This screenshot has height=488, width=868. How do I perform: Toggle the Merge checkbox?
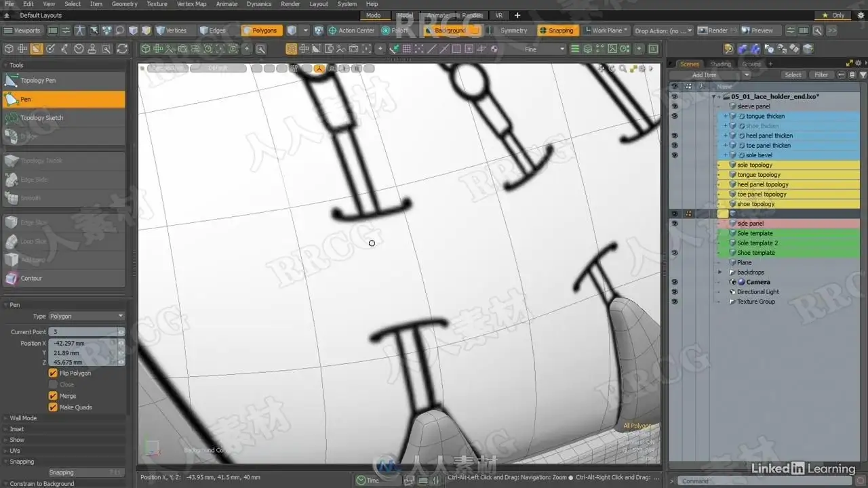53,396
